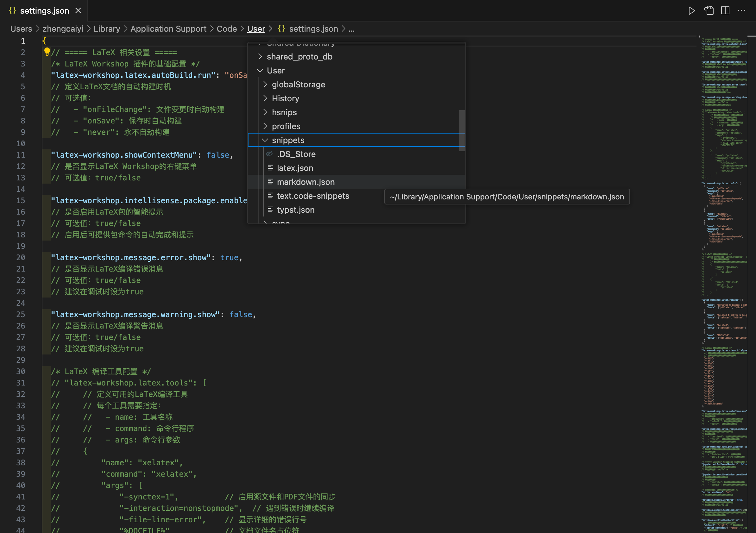756x533 pixels.
Task: Click the curly-braces icon on settings.json tab
Action: tap(13, 10)
